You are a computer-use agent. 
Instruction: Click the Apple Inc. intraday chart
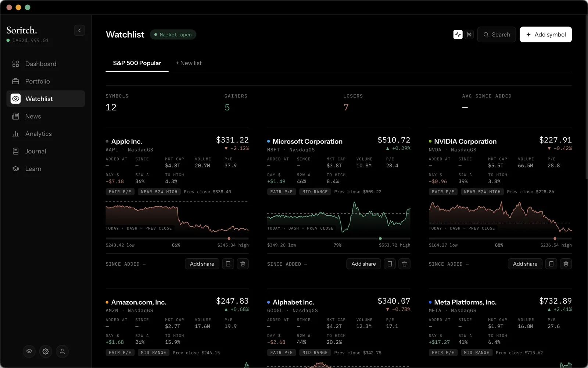pos(177,217)
